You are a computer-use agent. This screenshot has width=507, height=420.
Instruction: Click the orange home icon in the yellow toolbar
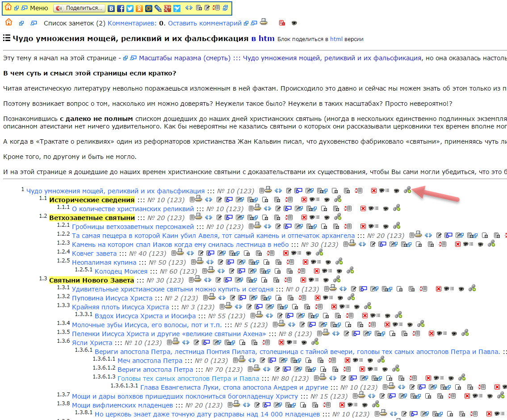tap(8, 8)
